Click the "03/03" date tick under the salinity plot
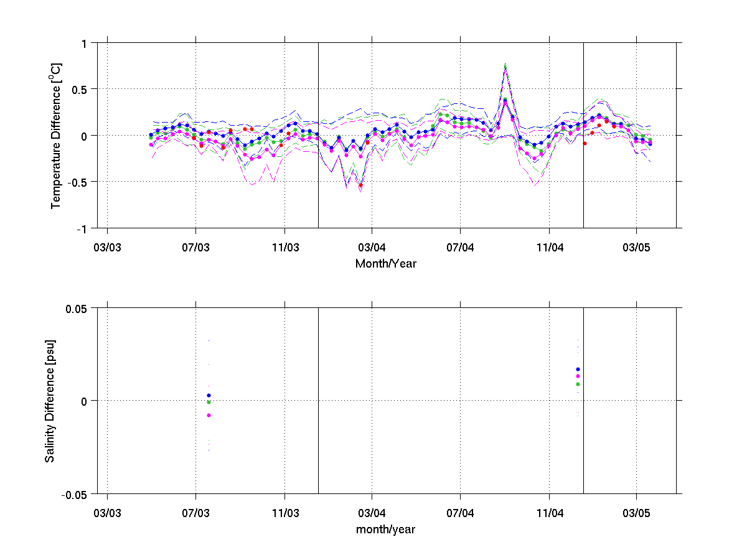747x560 pixels. pos(108,514)
